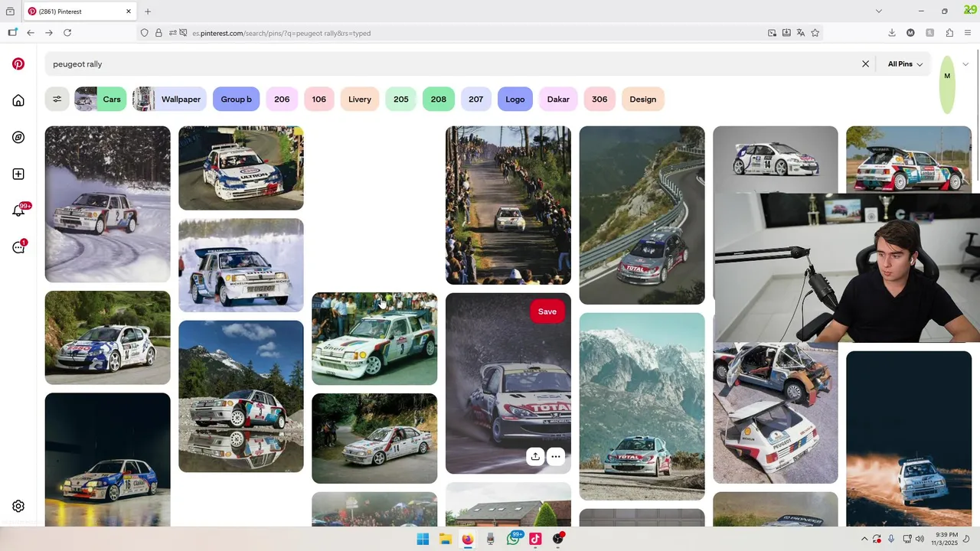The height and width of the screenshot is (551, 980).
Task: Reload the page with the refresh icon
Action: tap(67, 33)
